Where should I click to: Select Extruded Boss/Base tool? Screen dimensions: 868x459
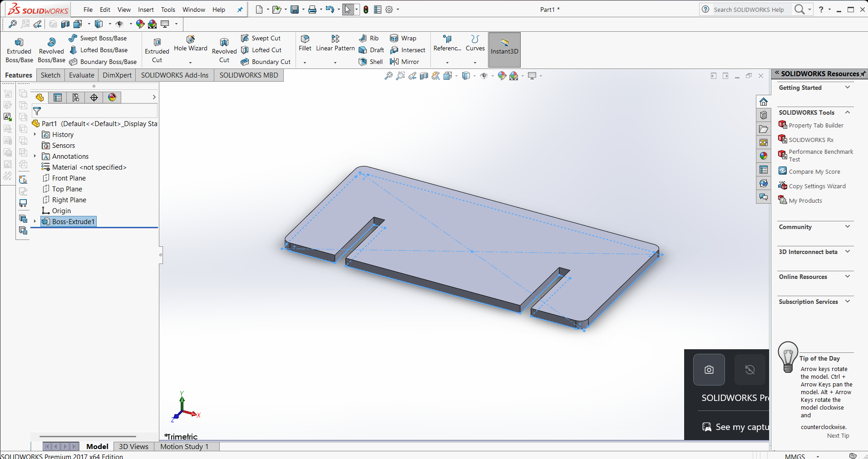19,50
